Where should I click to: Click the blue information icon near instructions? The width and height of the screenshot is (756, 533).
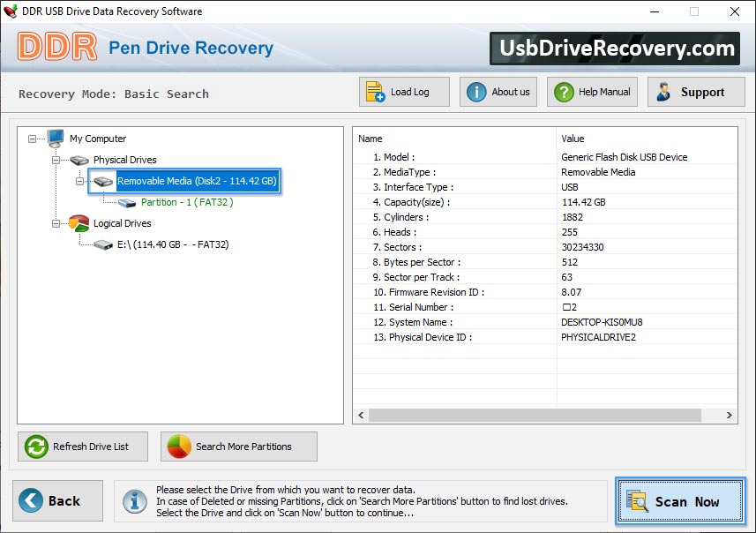[134, 501]
